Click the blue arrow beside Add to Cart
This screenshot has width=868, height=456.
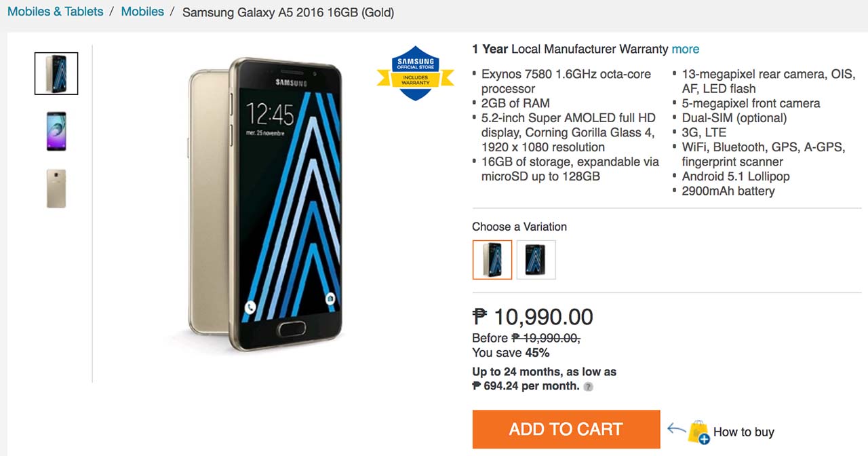[x=676, y=429]
